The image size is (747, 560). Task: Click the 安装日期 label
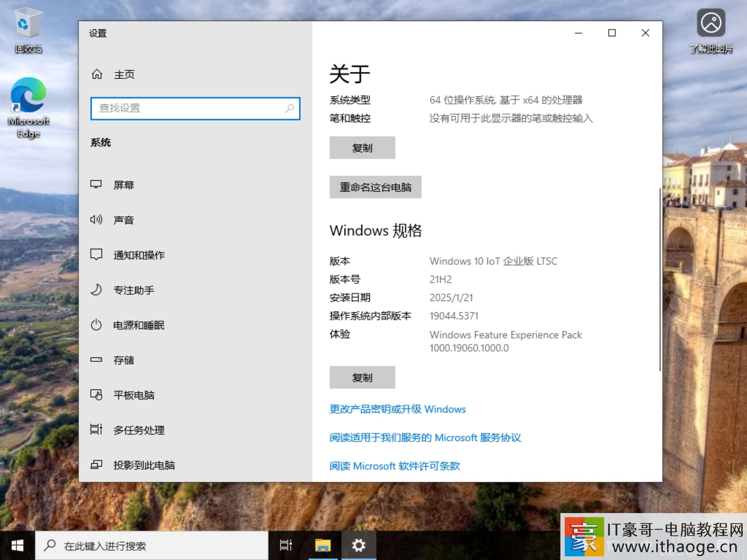point(350,297)
